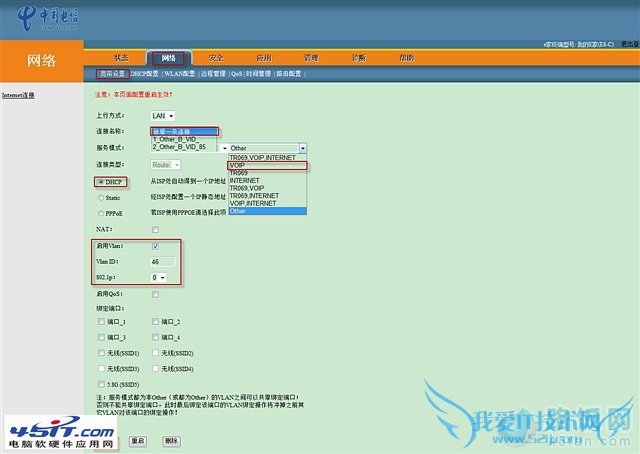Open the 诊断 diagnostics tab
Image resolution: width=640 pixels, height=454 pixels.
[x=359, y=58]
